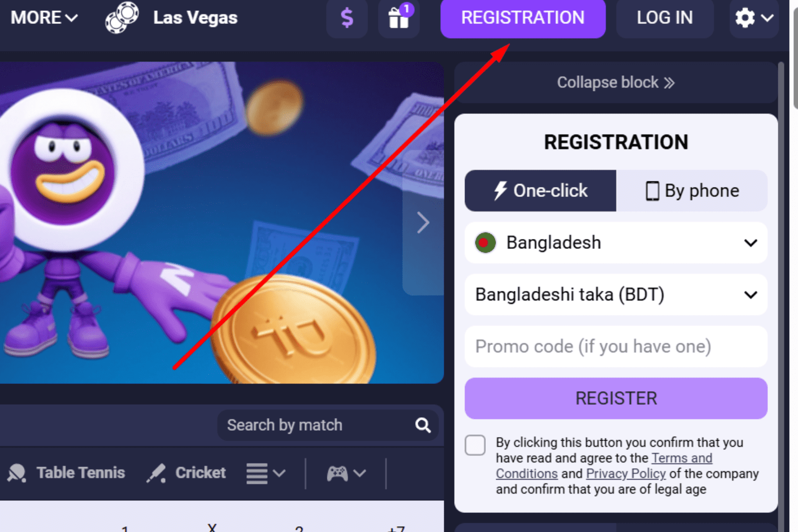Collapse the registration block
Image resolution: width=798 pixels, height=532 pixels.
615,82
